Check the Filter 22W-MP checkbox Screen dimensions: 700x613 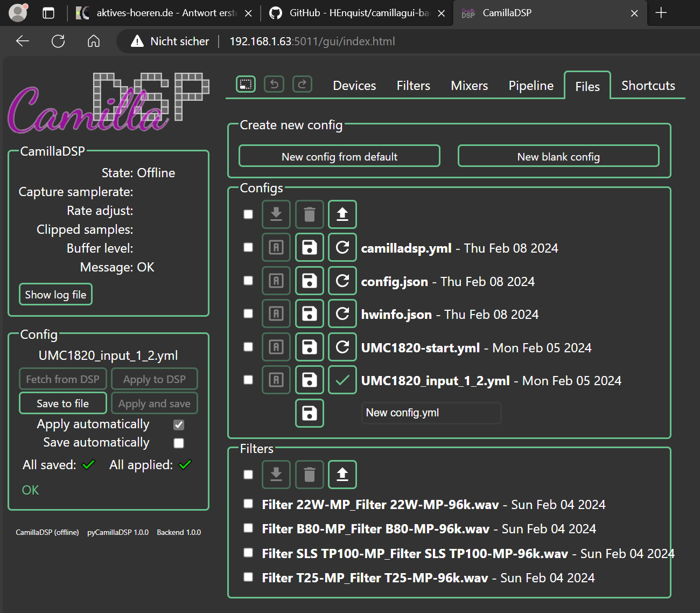[x=248, y=504]
